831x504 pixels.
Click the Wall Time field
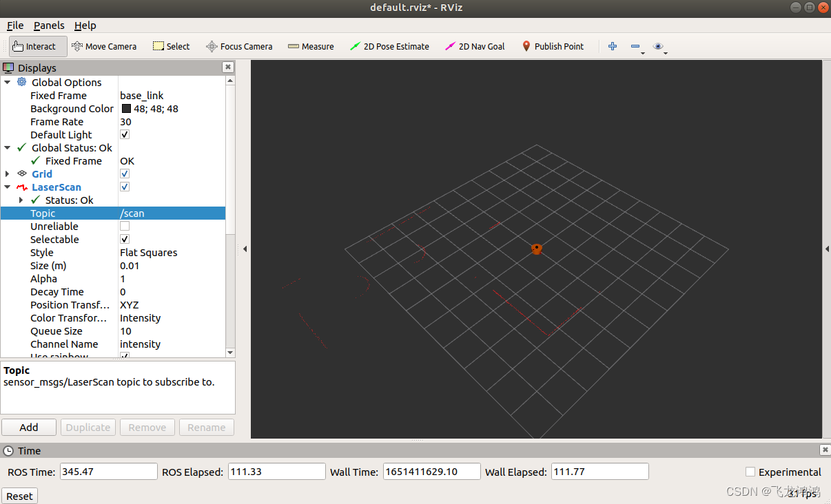pos(431,472)
